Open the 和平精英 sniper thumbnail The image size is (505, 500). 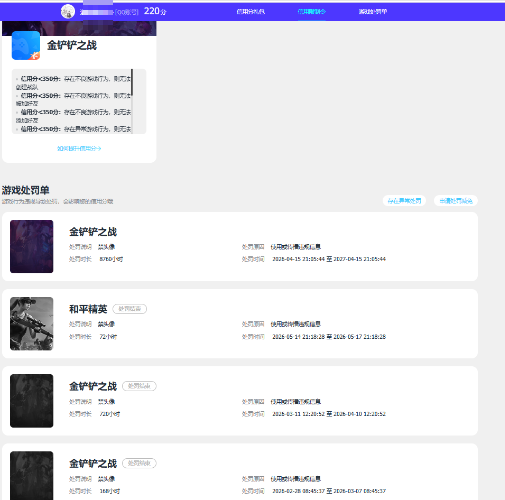[x=32, y=324]
